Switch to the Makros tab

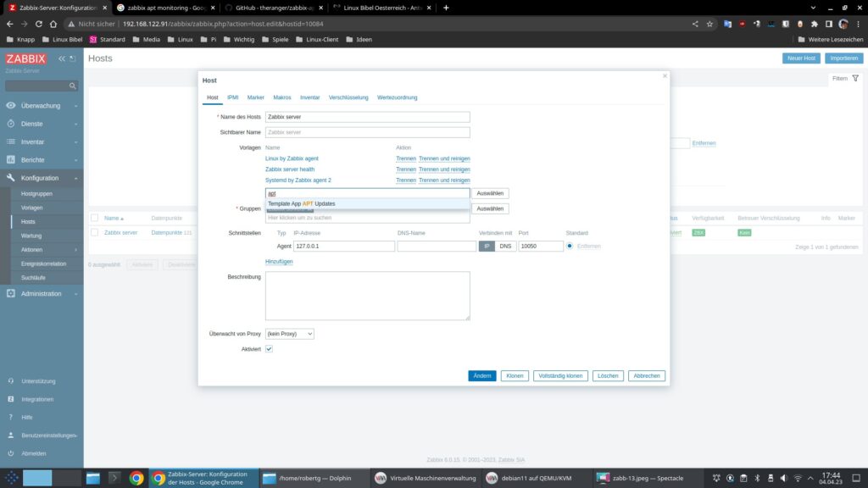point(282,97)
